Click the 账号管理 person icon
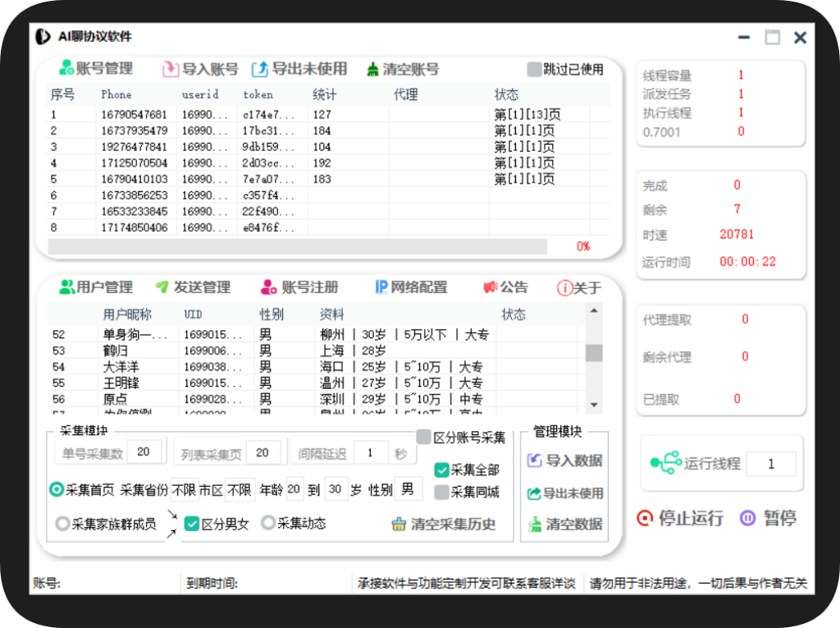The width and height of the screenshot is (840, 628). [66, 68]
